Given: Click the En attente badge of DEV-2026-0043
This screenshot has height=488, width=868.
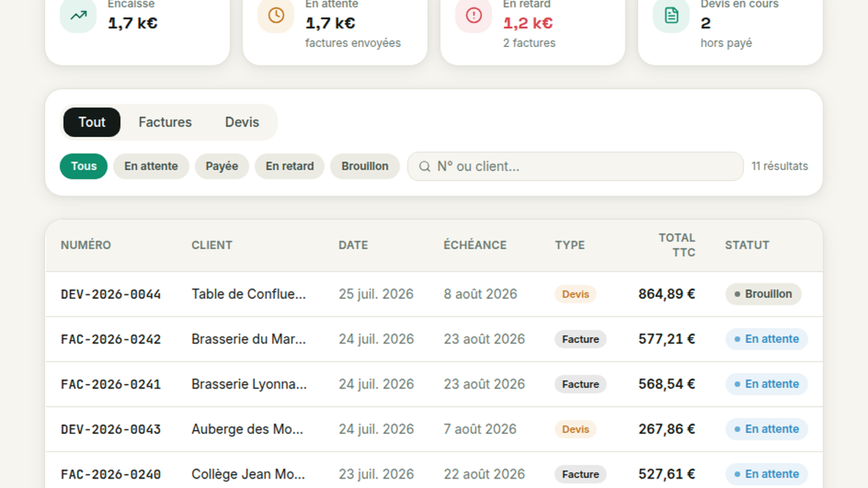Looking at the screenshot, I should (x=767, y=429).
